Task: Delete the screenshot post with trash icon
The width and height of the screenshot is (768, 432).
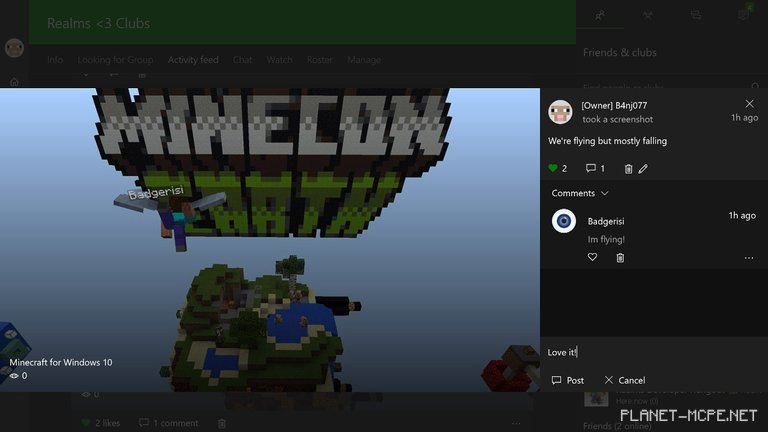Action: (628, 169)
